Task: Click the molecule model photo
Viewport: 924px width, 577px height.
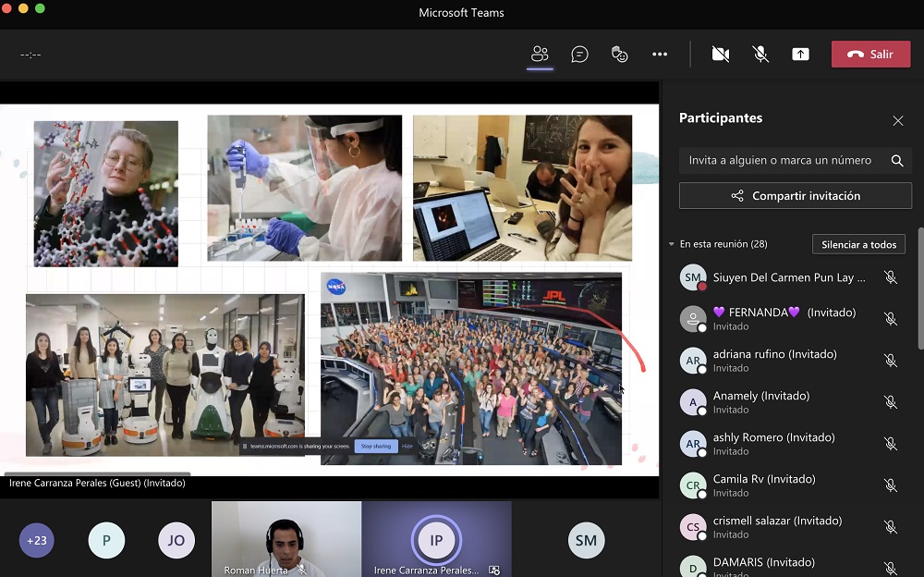Action: tap(106, 194)
